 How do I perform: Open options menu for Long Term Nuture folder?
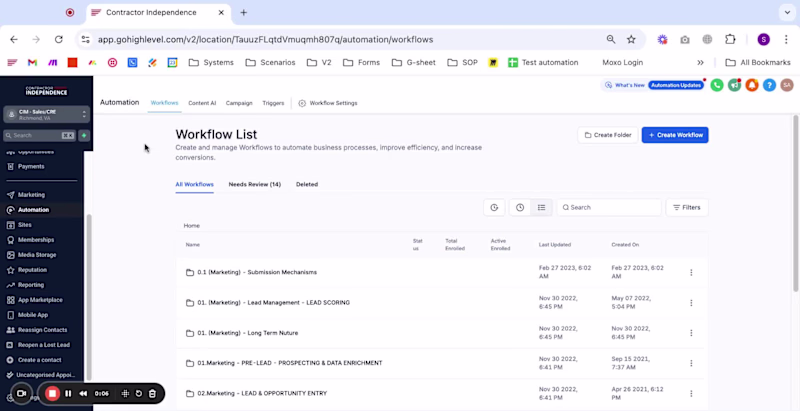coord(691,333)
